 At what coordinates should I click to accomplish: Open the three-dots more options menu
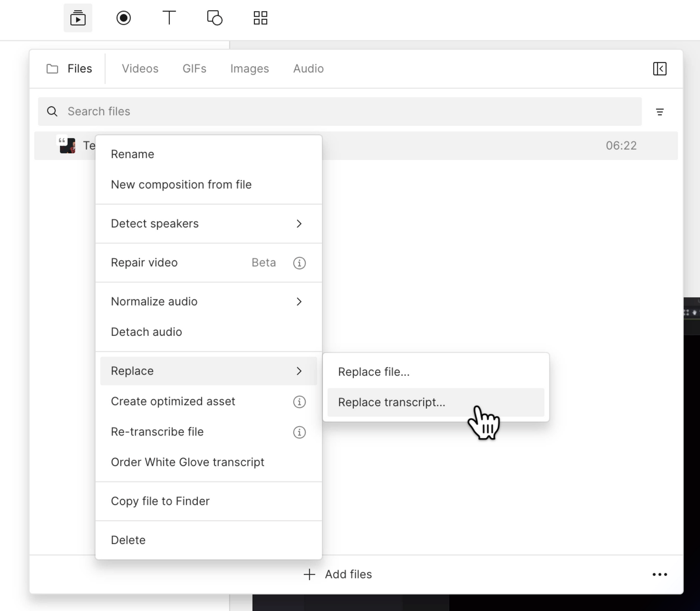point(660,574)
